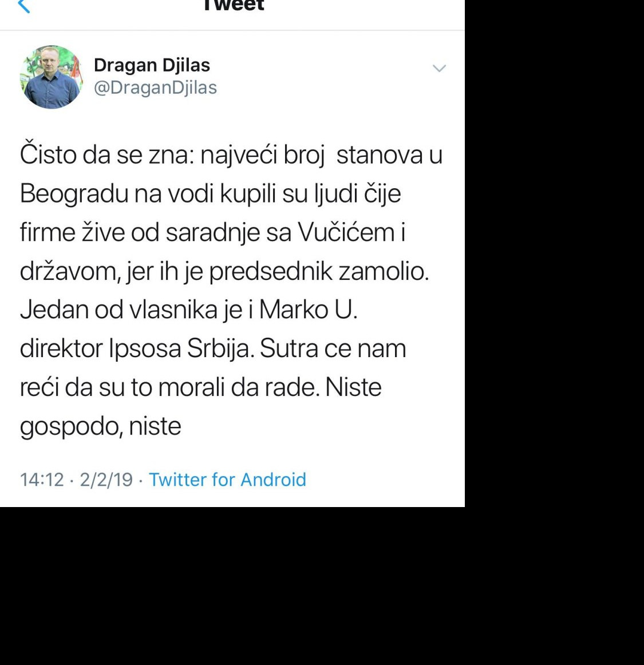Click 'Ipsosa Srbija' in the tweet text

coord(179,349)
